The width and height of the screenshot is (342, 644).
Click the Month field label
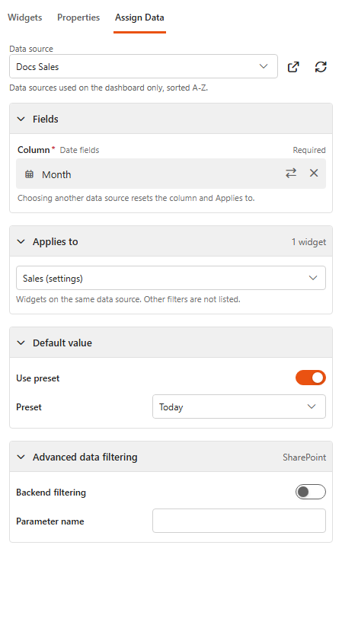coord(56,174)
